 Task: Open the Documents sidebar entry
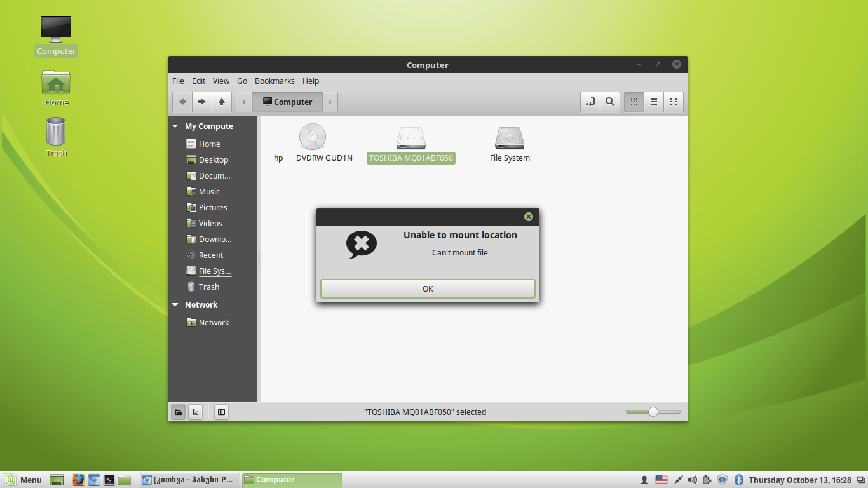tap(208, 175)
